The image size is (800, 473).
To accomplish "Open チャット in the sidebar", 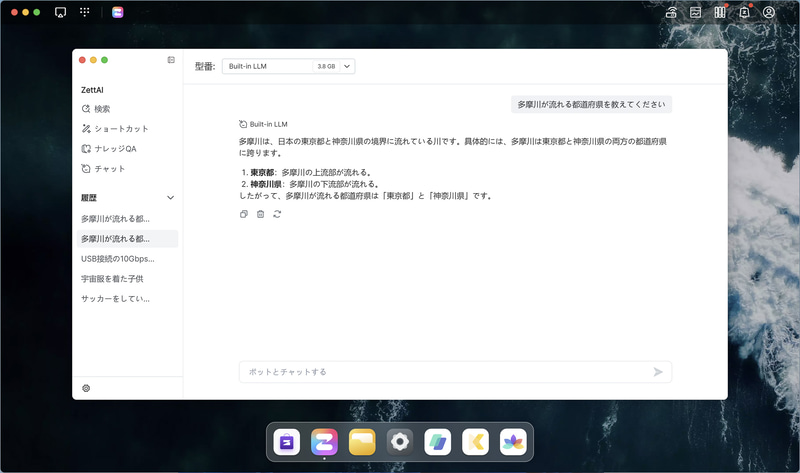I will (x=103, y=168).
